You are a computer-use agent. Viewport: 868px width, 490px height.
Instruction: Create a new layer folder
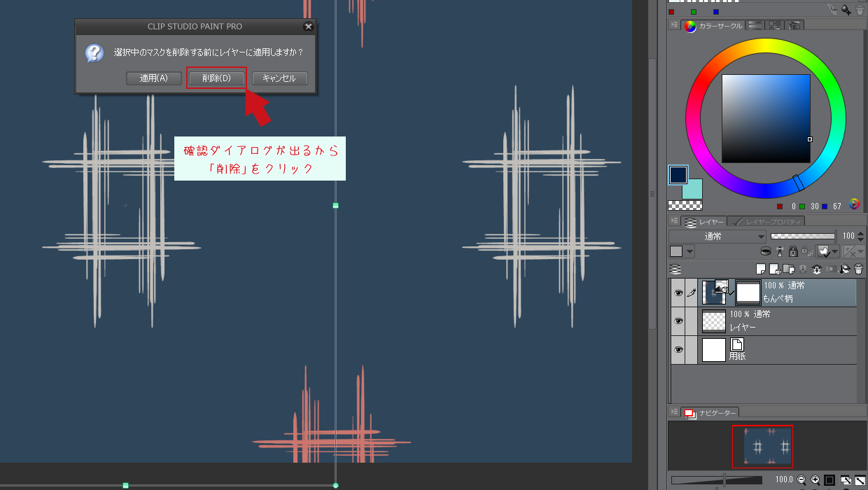(x=789, y=268)
